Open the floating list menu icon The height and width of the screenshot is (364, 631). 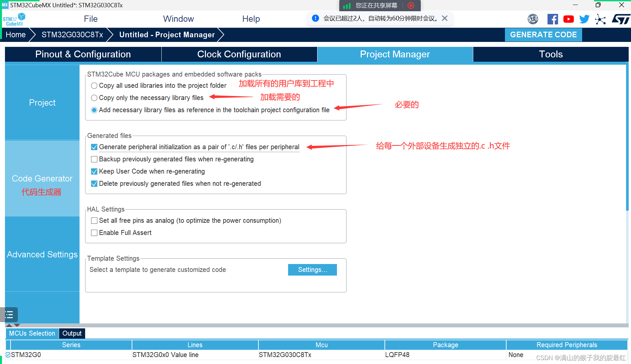click(x=9, y=314)
